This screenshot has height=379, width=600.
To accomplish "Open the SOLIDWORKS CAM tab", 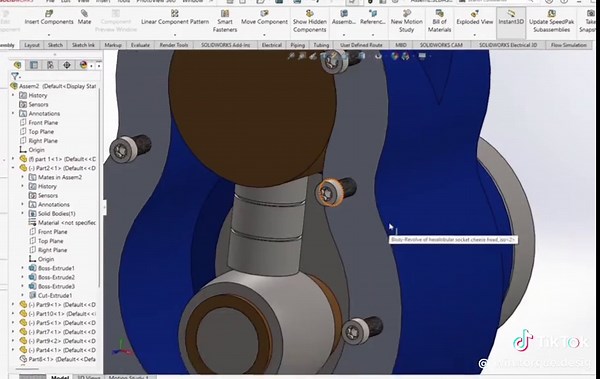I will point(441,45).
